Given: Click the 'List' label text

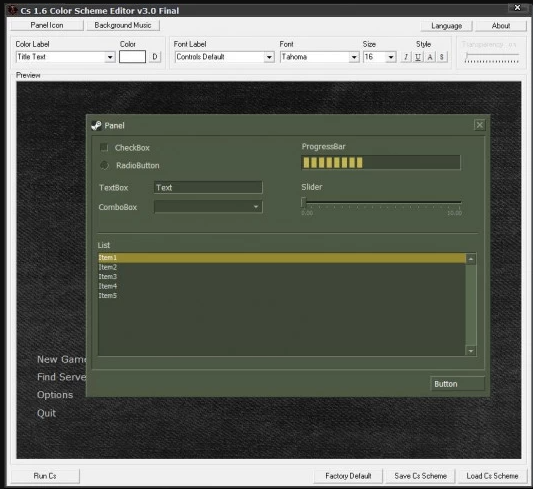Looking at the screenshot, I should 104,245.
